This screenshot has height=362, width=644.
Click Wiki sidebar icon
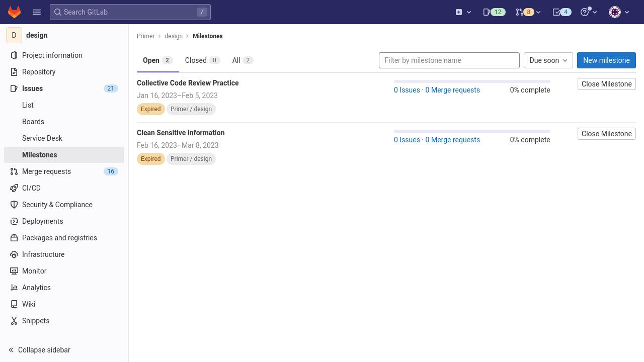pyautogui.click(x=14, y=304)
